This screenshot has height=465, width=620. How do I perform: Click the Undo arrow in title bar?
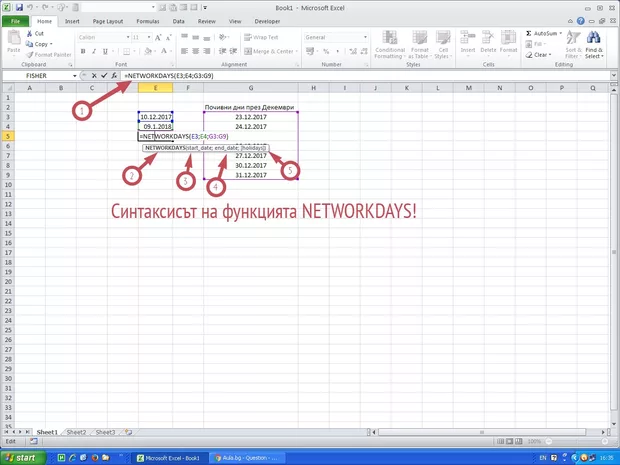coord(30,8)
